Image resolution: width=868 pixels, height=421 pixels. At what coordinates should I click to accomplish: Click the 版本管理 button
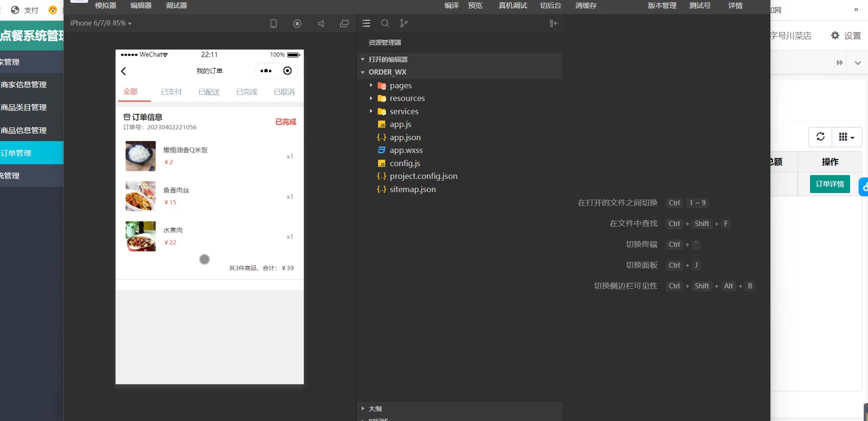[662, 5]
